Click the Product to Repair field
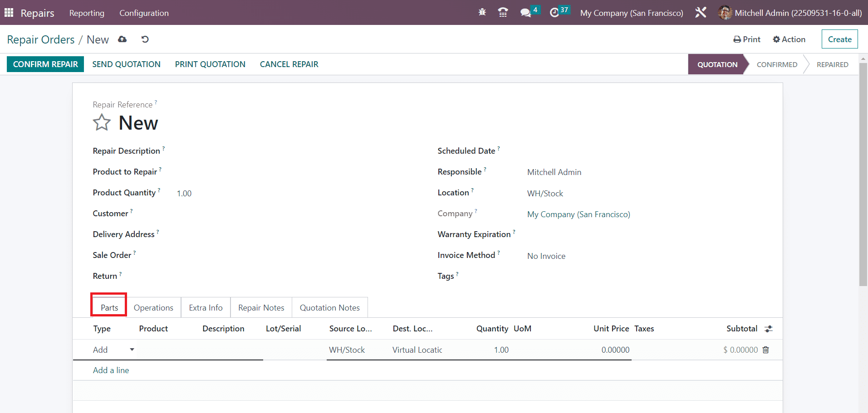 297,172
